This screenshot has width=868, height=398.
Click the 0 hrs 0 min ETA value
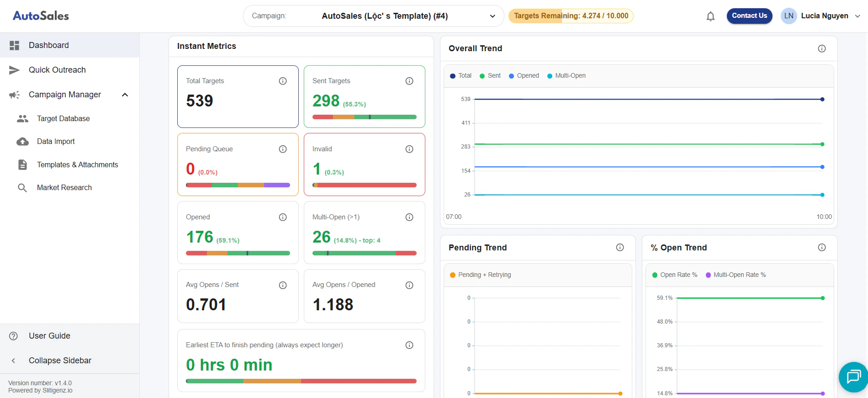(x=229, y=365)
